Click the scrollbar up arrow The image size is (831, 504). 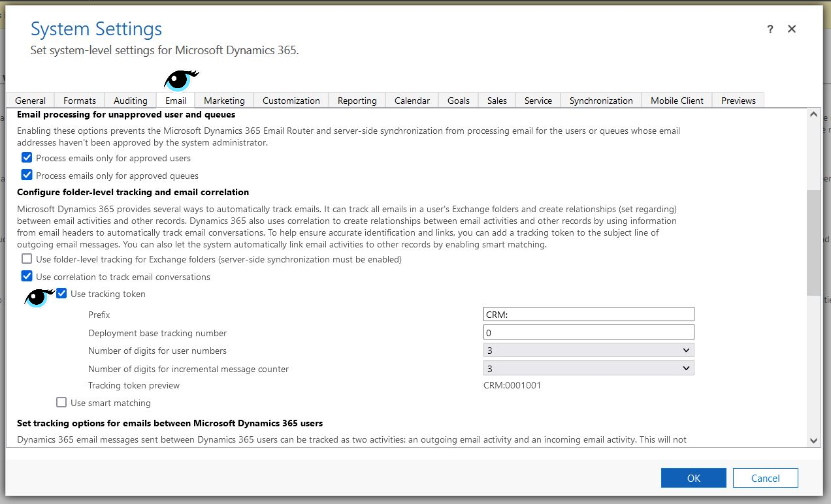click(x=813, y=114)
